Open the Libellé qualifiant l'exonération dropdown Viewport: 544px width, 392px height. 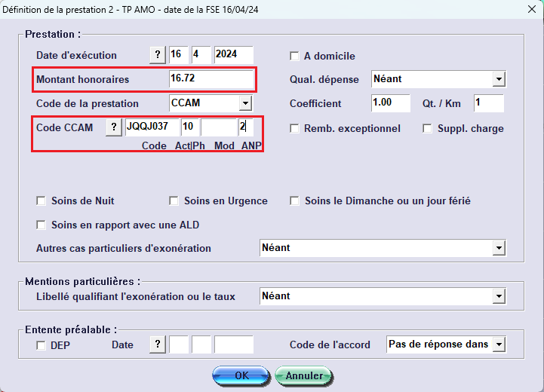(498, 296)
